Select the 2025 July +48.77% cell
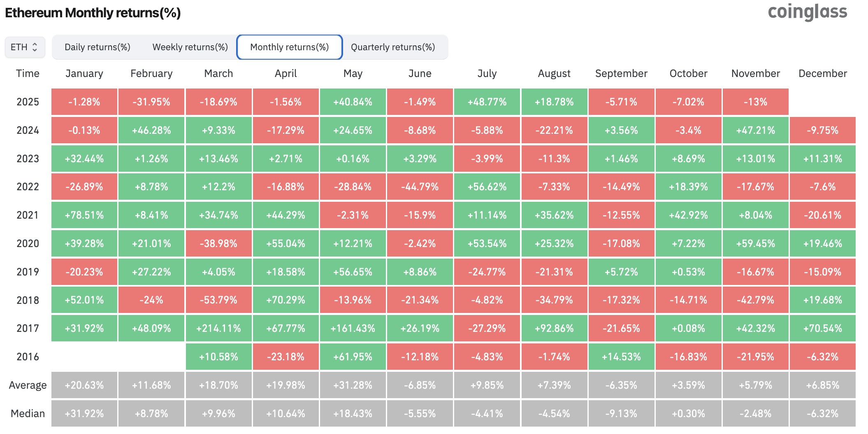 [487, 102]
